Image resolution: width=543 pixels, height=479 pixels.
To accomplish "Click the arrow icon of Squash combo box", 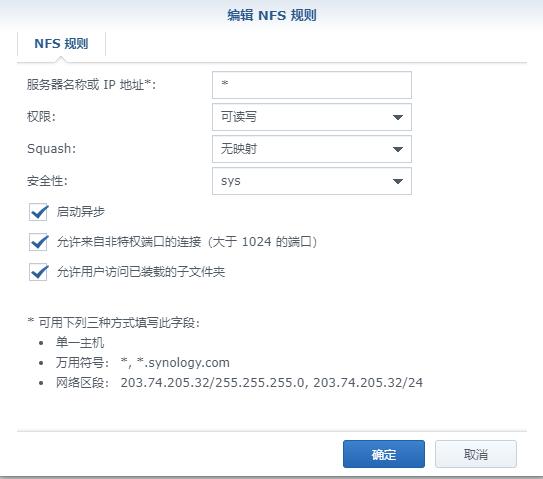I will [398, 149].
